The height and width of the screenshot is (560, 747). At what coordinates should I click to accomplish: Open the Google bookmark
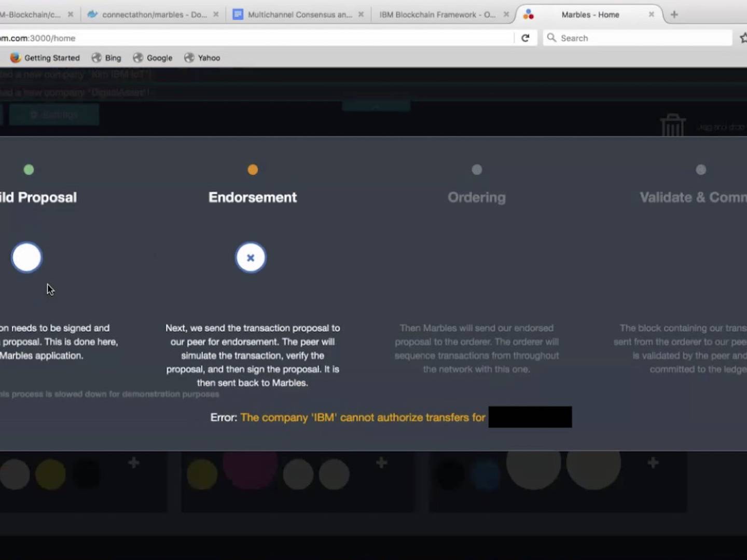153,58
